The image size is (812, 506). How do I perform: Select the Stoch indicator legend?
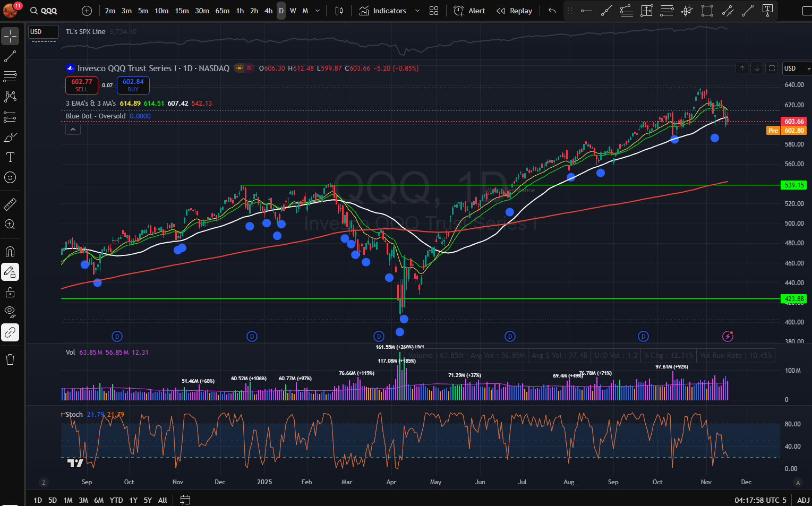pos(74,414)
